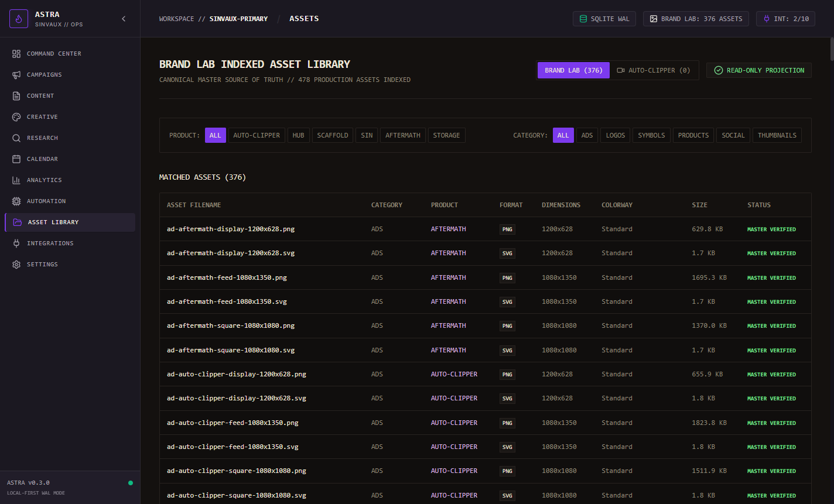Filter products by SCAFFOLD
The width and height of the screenshot is (834, 504).
333,135
